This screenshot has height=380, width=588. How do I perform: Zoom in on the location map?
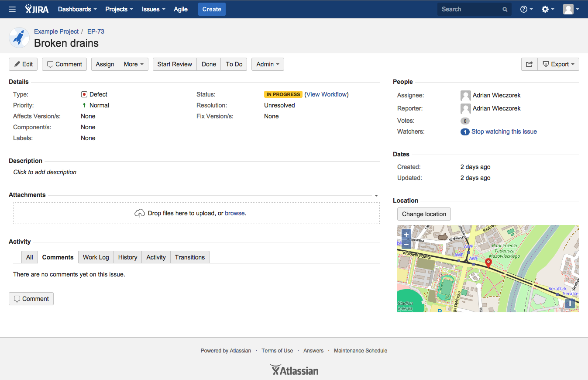click(x=406, y=235)
